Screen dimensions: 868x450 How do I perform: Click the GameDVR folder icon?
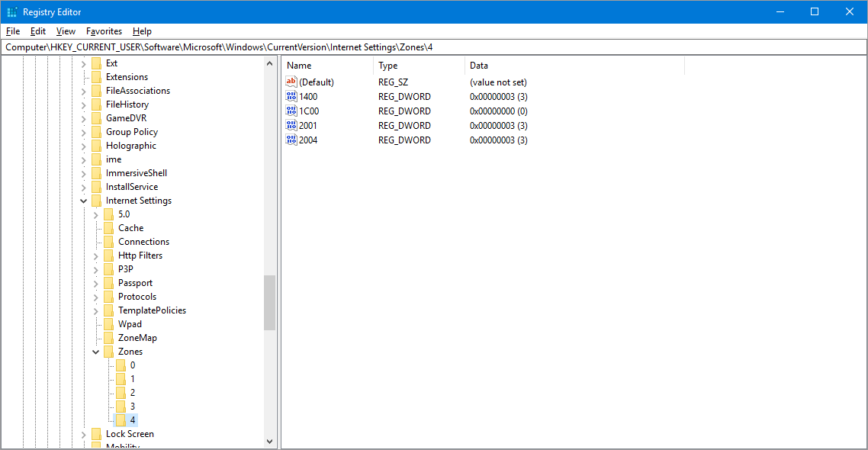click(x=96, y=118)
